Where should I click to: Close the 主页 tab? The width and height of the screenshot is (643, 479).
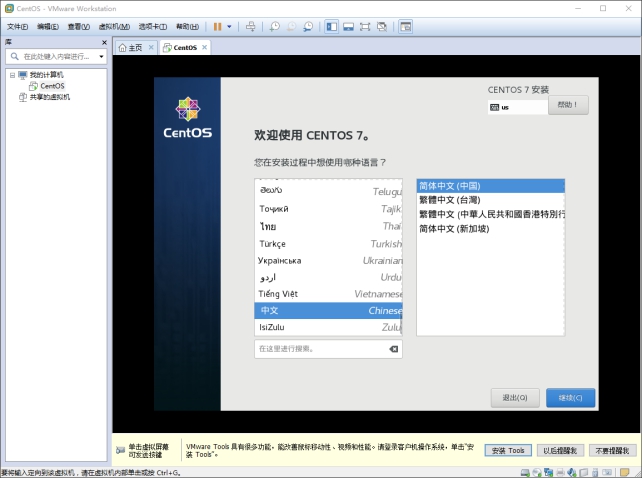tap(151, 47)
